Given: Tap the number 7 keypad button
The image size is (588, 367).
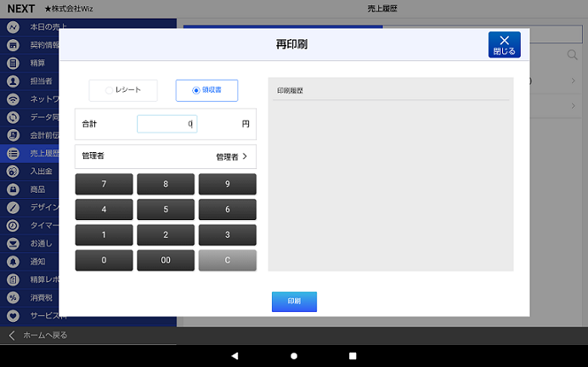Looking at the screenshot, I should (104, 184).
